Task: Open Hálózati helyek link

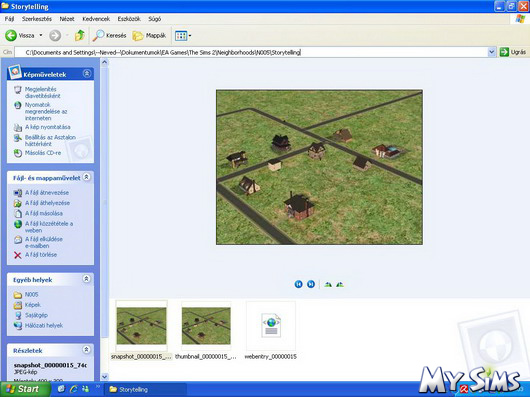Action: click(44, 325)
